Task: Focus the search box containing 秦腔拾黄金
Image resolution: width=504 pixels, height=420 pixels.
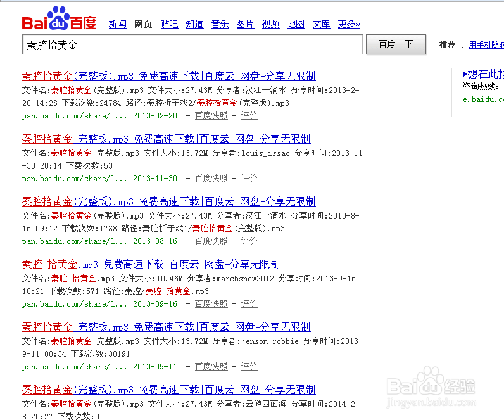Action: point(192,45)
